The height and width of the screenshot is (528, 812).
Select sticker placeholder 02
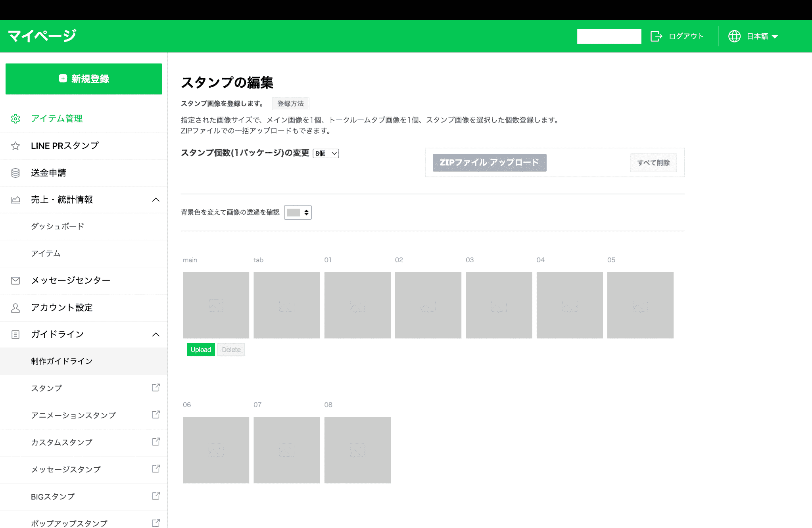pos(428,305)
